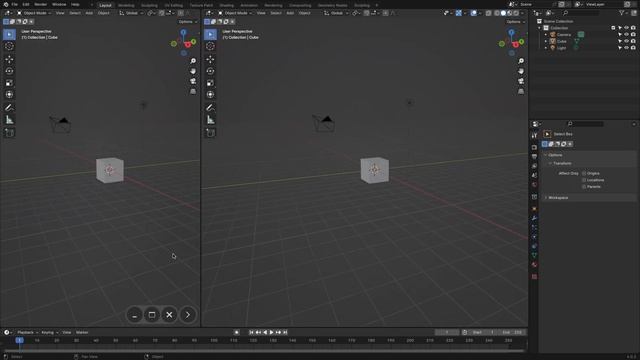Toggle visibility eye of Cube in outliner

click(x=626, y=41)
